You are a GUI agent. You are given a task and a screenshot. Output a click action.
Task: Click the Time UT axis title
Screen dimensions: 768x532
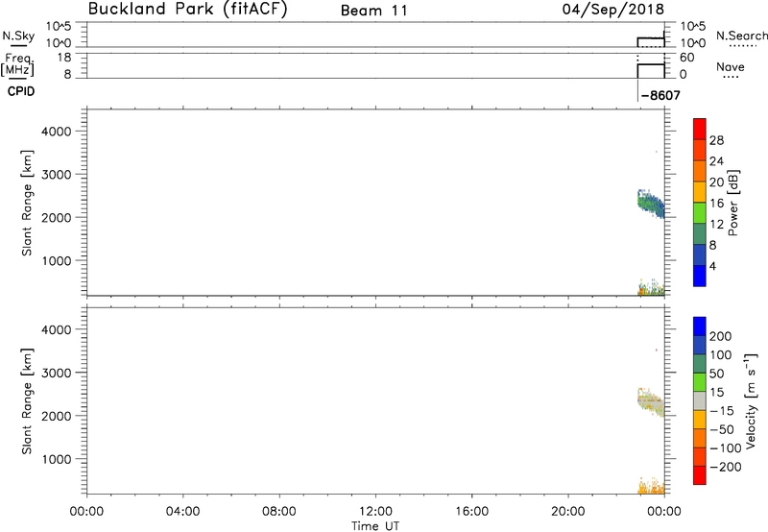375,526
